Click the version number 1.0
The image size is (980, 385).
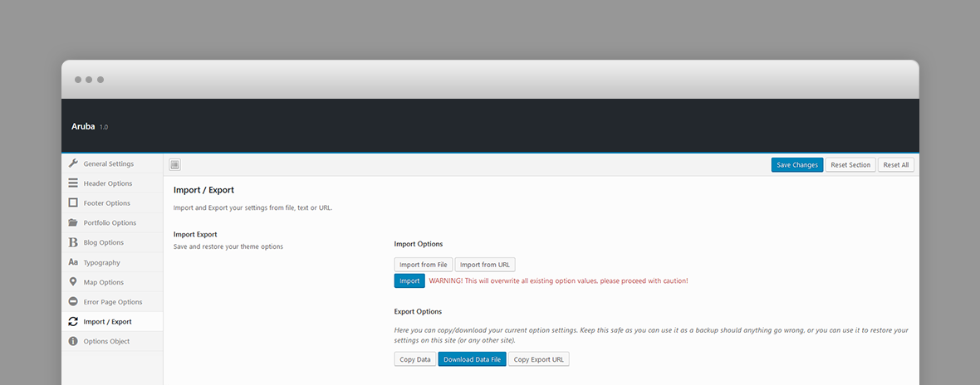tap(104, 127)
